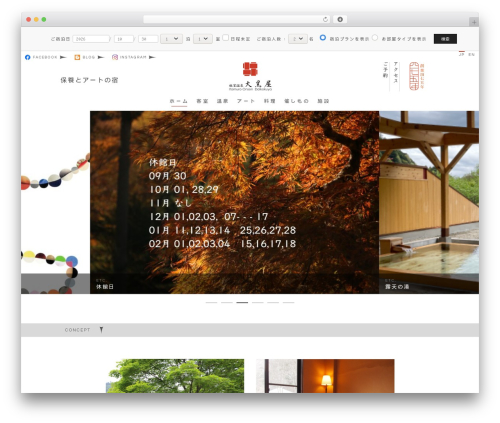The image size is (500, 423).
Task: Select the show room types radio
Action: click(375, 38)
